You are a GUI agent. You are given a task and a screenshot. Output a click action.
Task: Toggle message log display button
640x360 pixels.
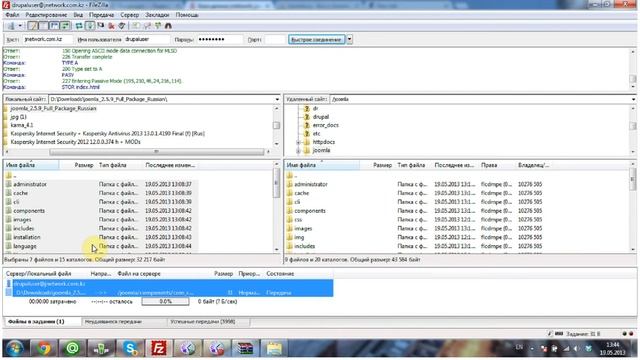pos(33,26)
